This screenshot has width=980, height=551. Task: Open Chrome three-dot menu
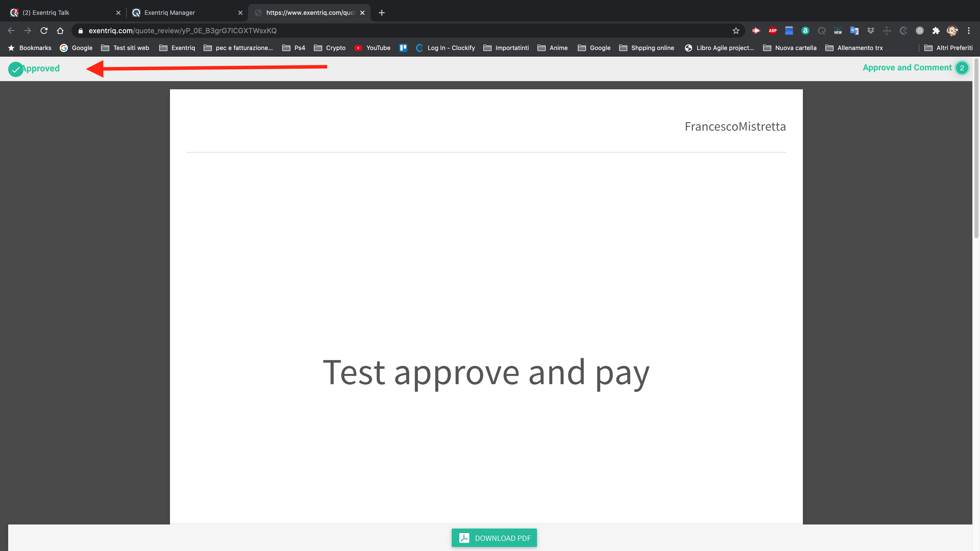[969, 31]
